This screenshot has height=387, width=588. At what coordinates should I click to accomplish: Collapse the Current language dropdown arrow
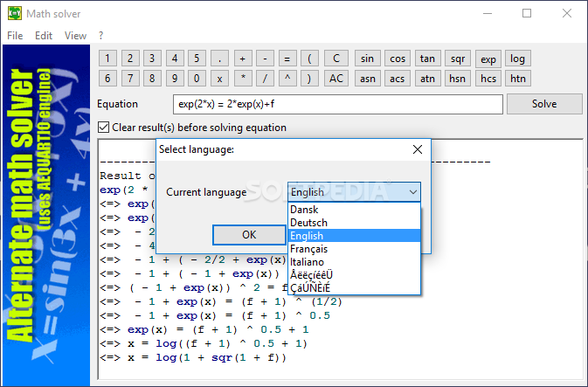coord(413,192)
